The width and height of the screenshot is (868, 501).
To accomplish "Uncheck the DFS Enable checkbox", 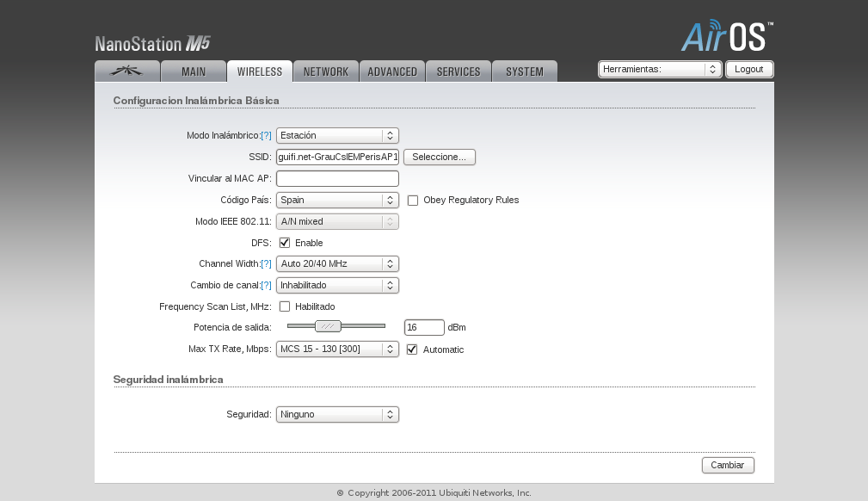I will coord(285,243).
